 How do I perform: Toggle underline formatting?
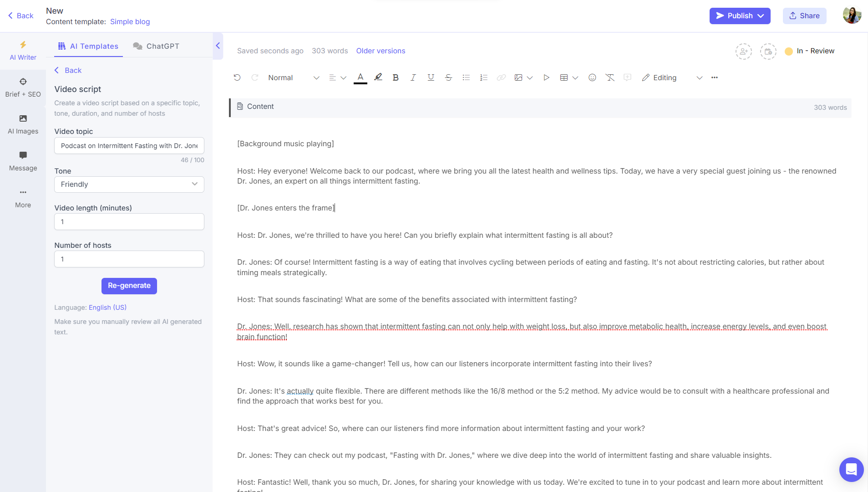click(x=431, y=77)
